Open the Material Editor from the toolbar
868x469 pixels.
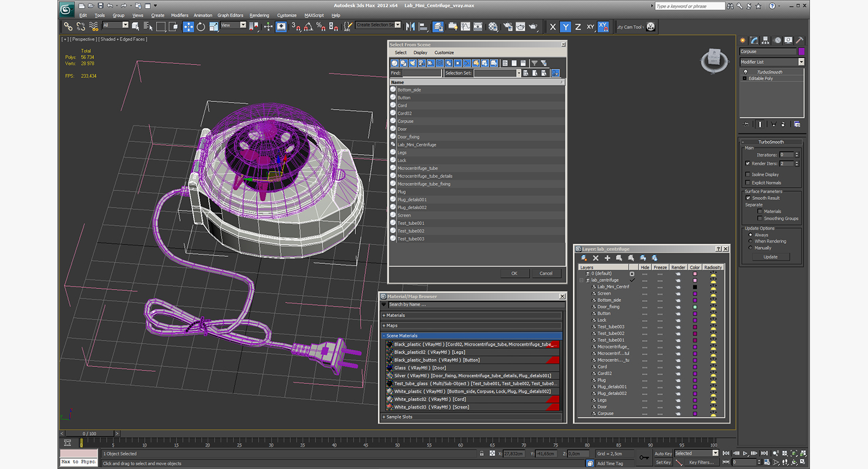point(493,26)
